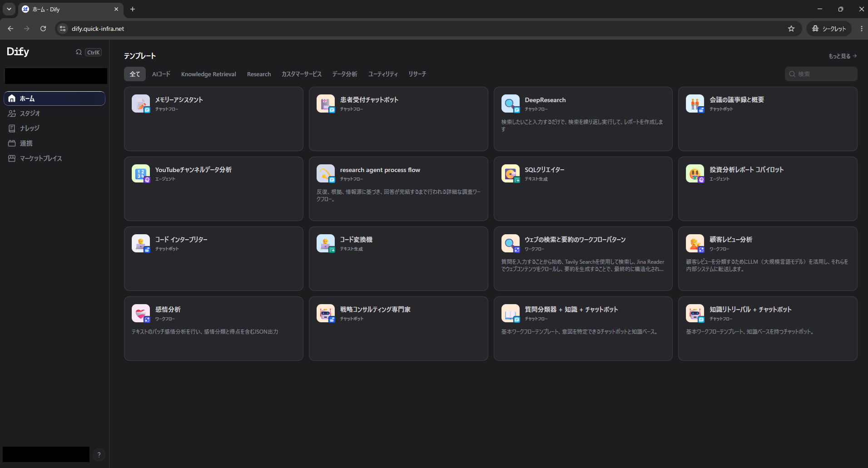The width and height of the screenshot is (868, 468).
Task: Open the メモリーアシスタント template icon
Action: [141, 103]
